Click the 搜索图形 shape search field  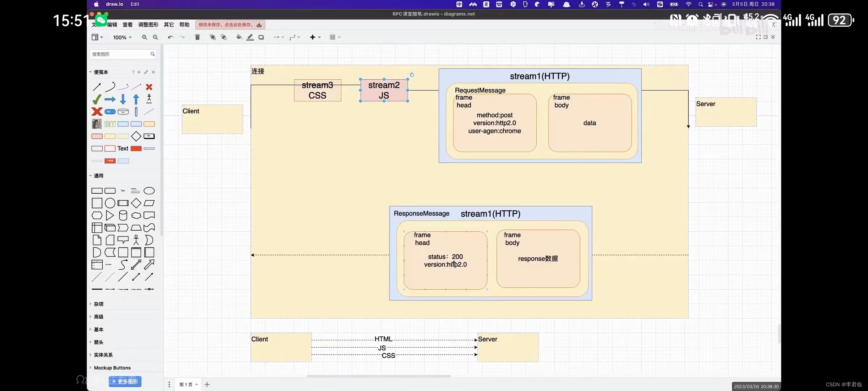point(120,54)
